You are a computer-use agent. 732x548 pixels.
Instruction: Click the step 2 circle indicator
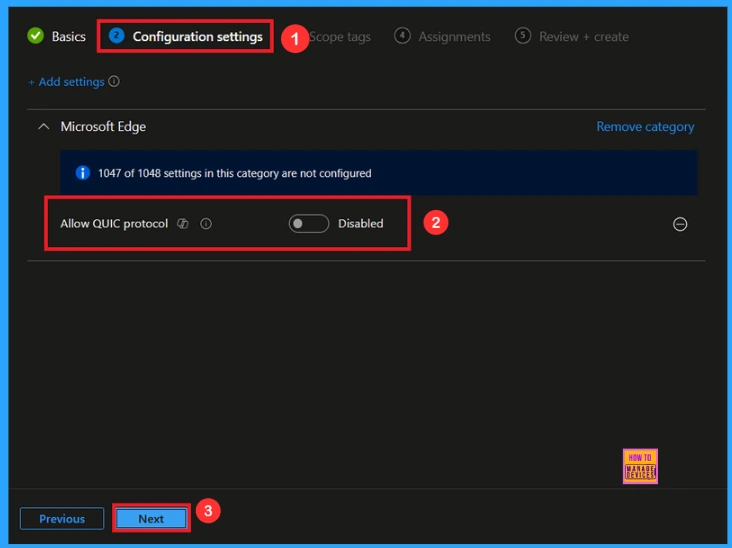116,35
